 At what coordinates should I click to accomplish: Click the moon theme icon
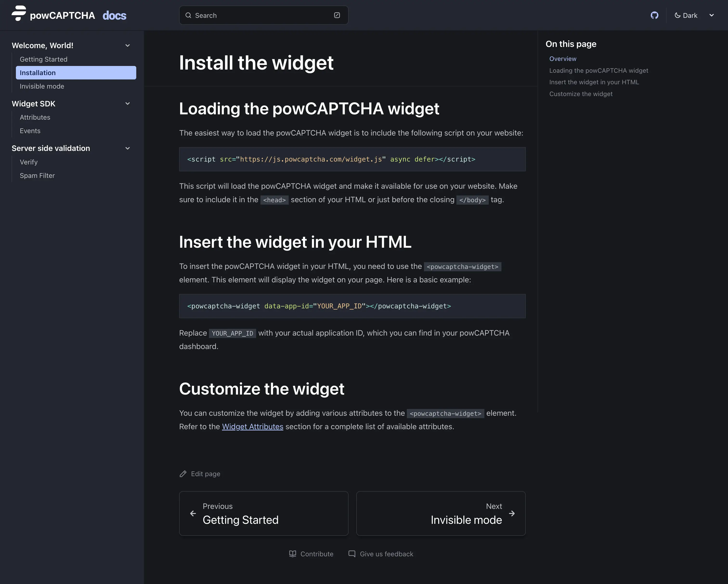click(x=677, y=15)
